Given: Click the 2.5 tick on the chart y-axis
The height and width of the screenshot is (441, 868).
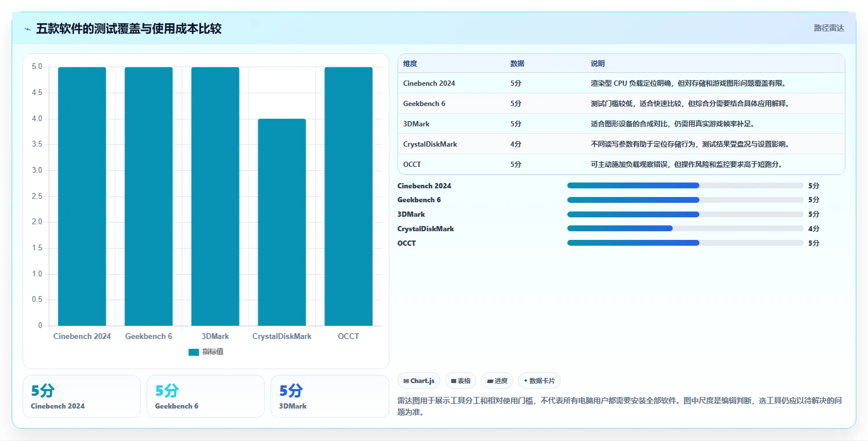Looking at the screenshot, I should (37, 196).
